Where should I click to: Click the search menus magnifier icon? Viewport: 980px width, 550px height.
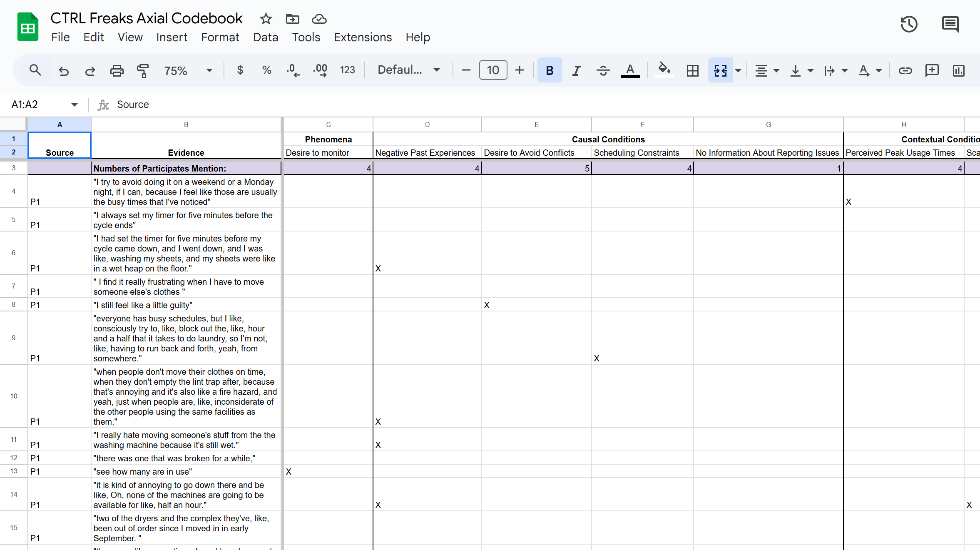[35, 70]
